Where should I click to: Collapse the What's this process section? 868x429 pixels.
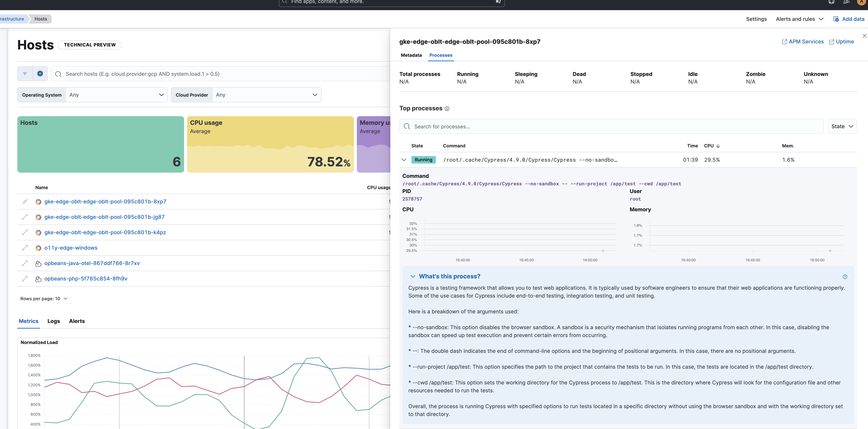[412, 276]
